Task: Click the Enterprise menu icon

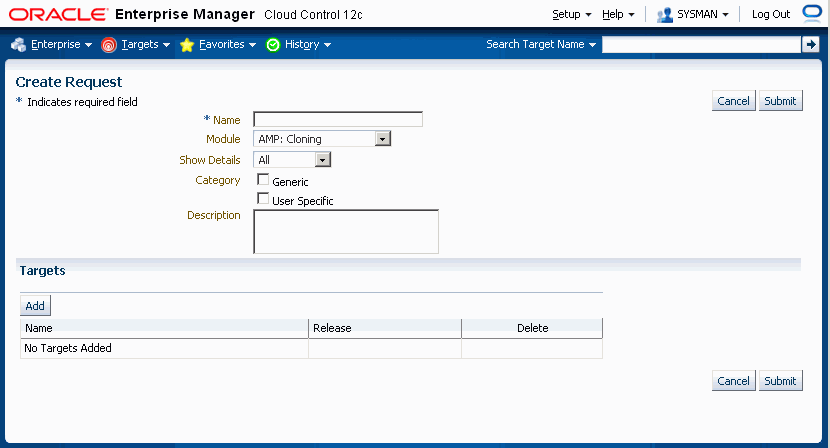Action: [x=19, y=44]
